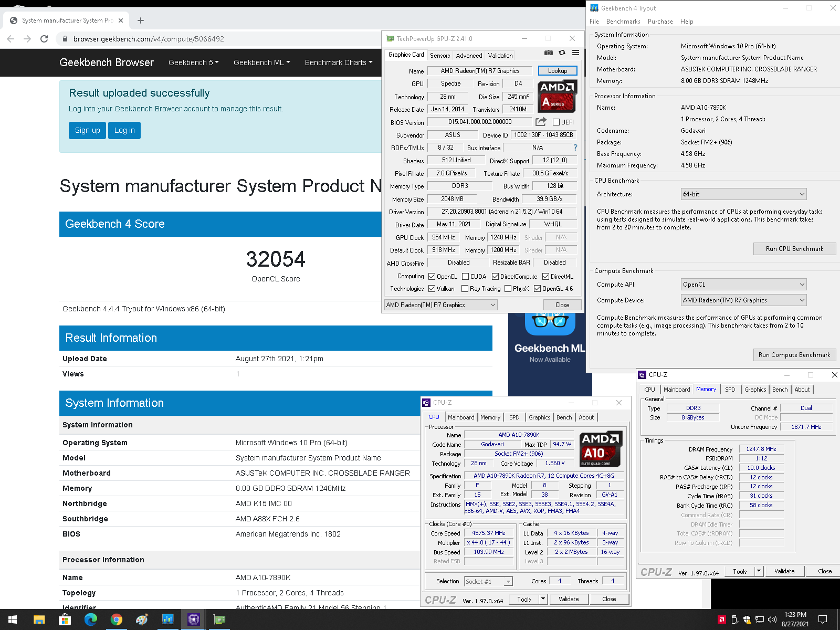Viewport: 840px width, 630px height.
Task: Open Tools dropdown arrow in CPU-Z Memory window
Action: 759,571
